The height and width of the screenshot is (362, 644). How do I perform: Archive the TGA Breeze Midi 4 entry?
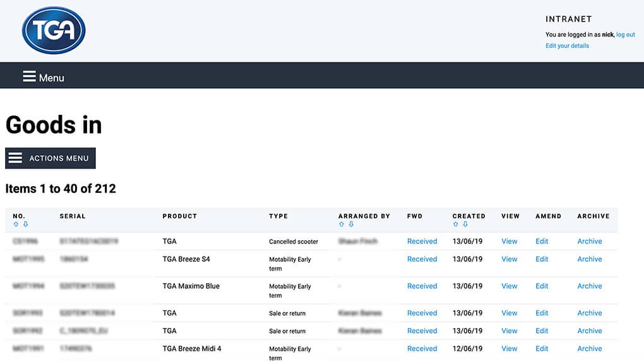click(589, 349)
